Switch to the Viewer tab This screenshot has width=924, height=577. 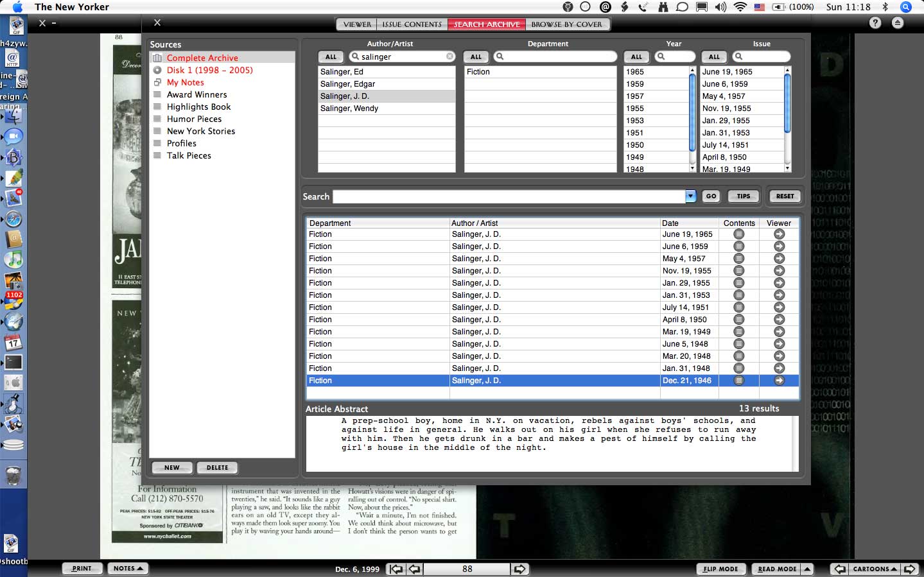357,24
